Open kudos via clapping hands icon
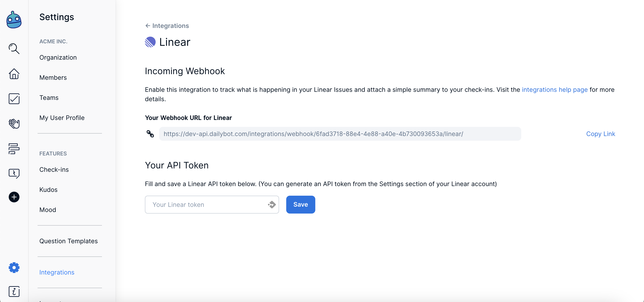This screenshot has width=644, height=302. [x=14, y=124]
